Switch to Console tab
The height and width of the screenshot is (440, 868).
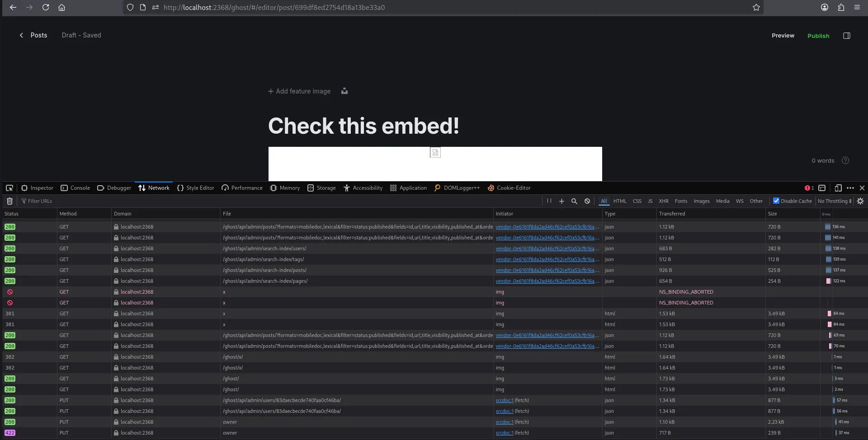coord(75,188)
